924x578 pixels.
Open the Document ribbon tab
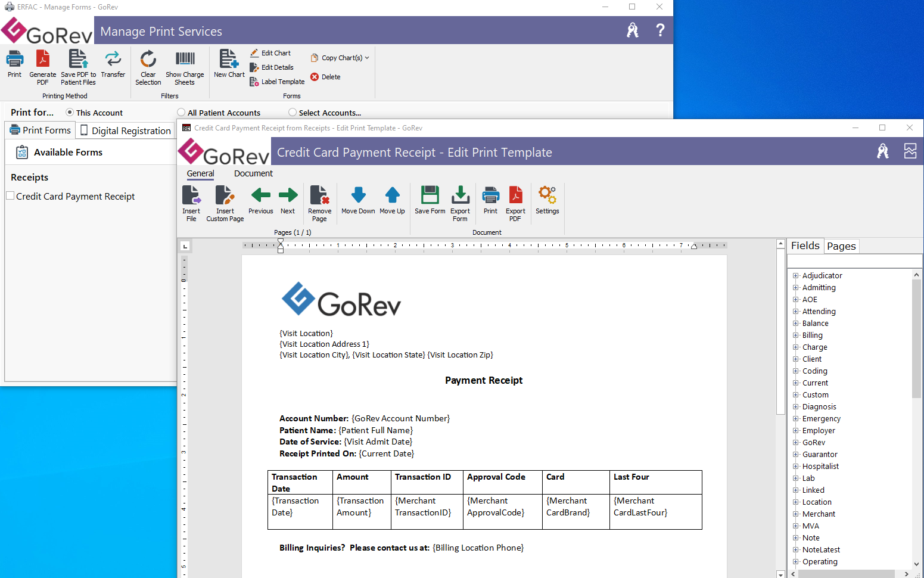[253, 173]
